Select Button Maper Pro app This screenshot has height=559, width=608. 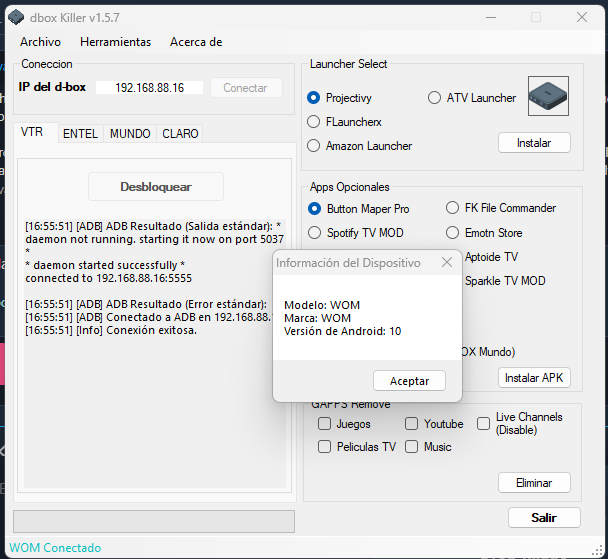[359, 209]
